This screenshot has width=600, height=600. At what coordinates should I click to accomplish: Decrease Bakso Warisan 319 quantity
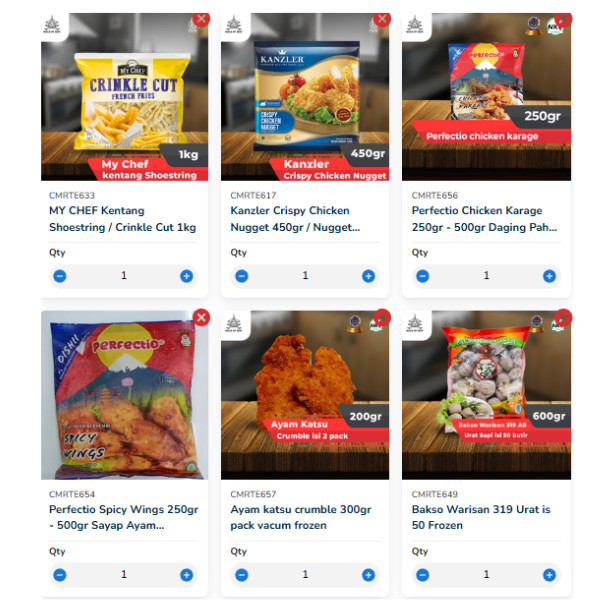point(422,574)
